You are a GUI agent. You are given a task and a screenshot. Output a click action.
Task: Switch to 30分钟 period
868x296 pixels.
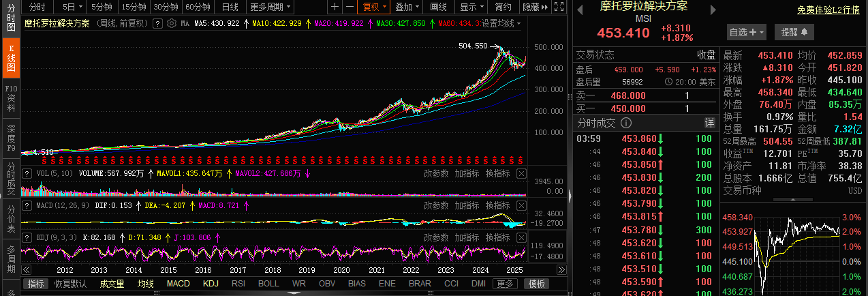tap(166, 7)
